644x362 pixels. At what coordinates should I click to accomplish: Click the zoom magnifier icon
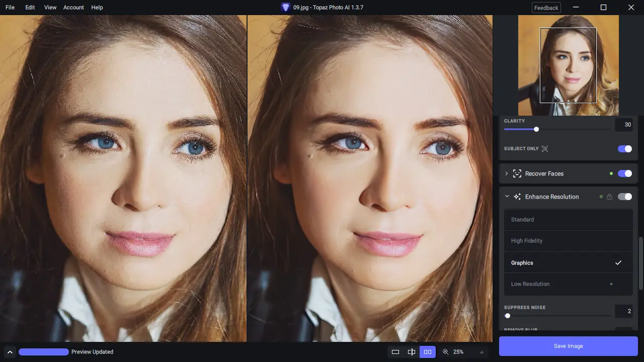pyautogui.click(x=445, y=352)
